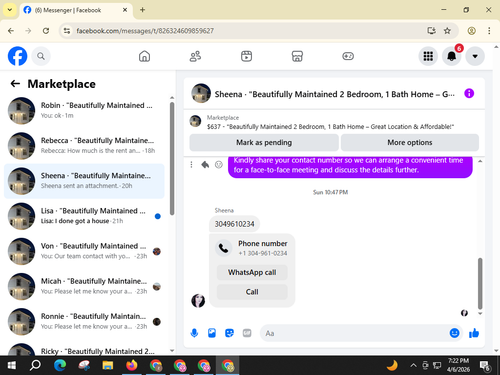Close the Messenger | Facebook tab
The image size is (500, 375).
125,10
